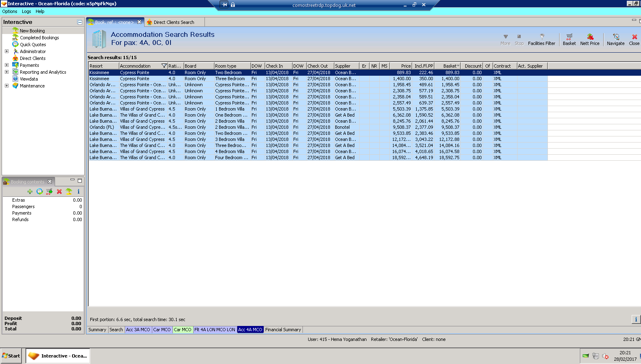Click the cart with green arrow icon

coord(49,192)
